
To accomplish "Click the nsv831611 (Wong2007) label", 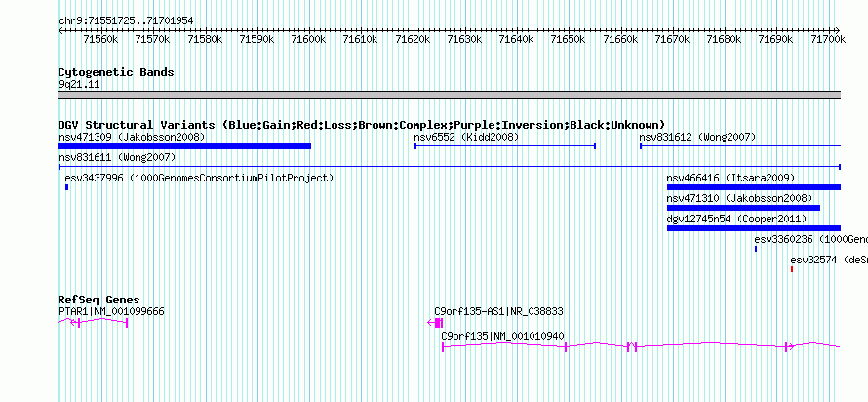I will pyautogui.click(x=117, y=158).
